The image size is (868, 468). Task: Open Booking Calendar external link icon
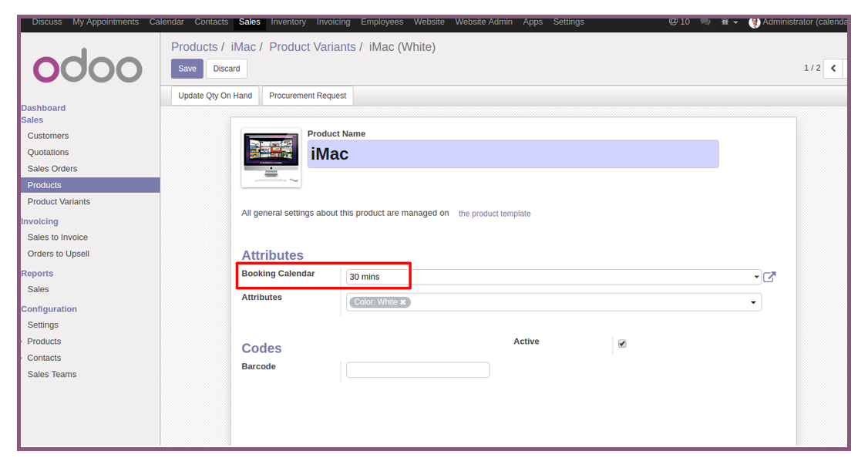[x=769, y=276]
